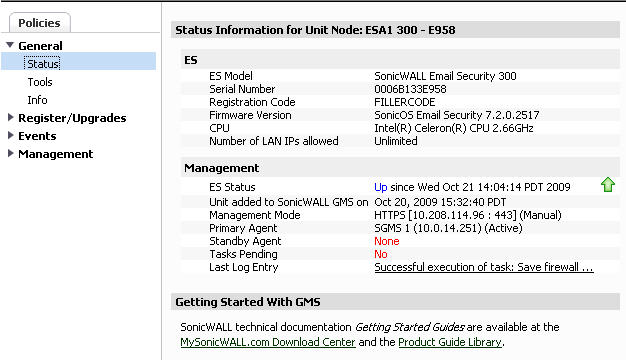626x360 pixels.
Task: Click the Events menu label
Action: [37, 136]
